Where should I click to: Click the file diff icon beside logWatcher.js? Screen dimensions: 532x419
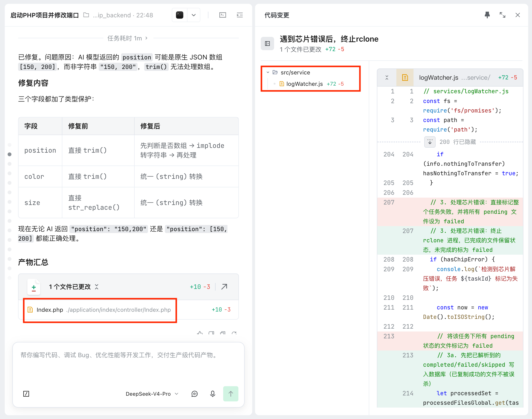point(405,78)
